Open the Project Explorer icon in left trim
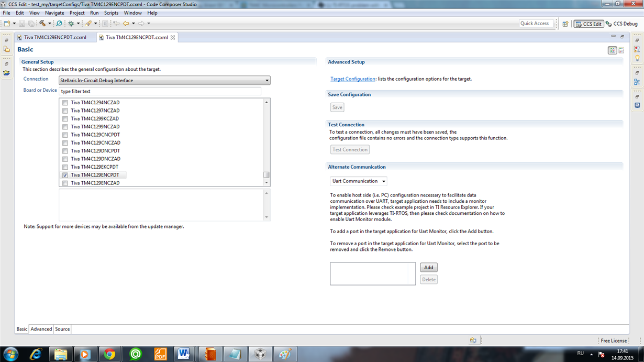Image resolution: width=644 pixels, height=362 pixels. pyautogui.click(x=6, y=49)
